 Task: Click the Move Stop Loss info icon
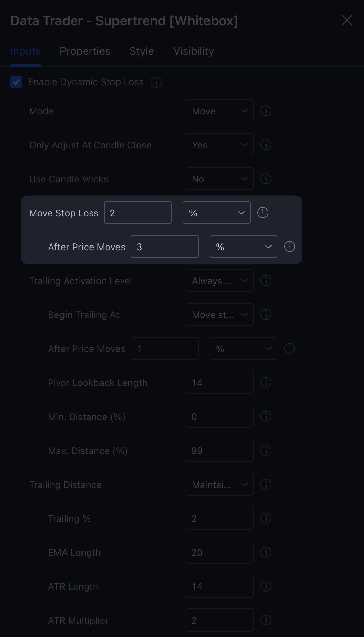(x=262, y=213)
